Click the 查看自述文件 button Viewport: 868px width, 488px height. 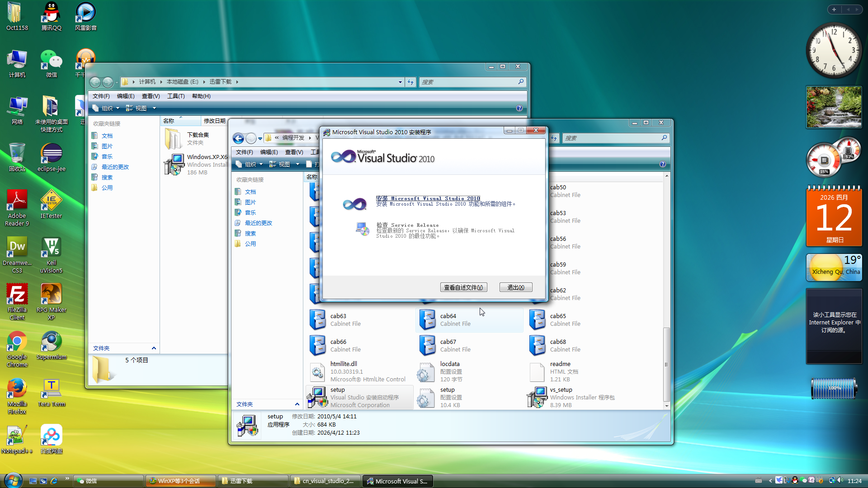click(463, 287)
